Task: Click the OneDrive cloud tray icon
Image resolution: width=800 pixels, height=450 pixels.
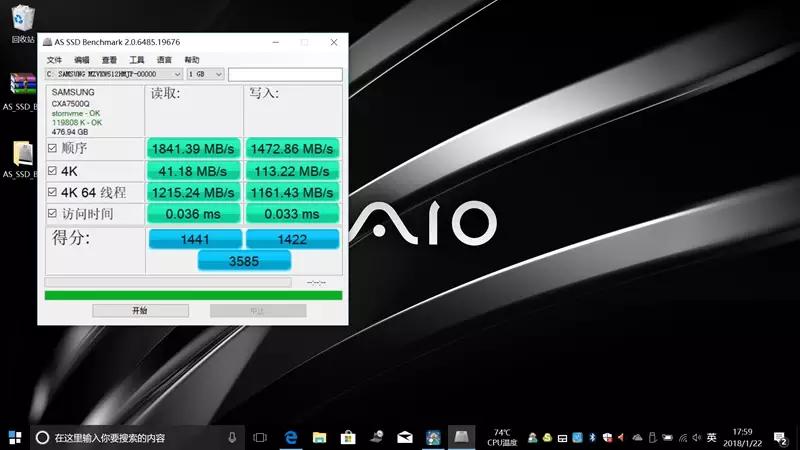Action: 637,437
